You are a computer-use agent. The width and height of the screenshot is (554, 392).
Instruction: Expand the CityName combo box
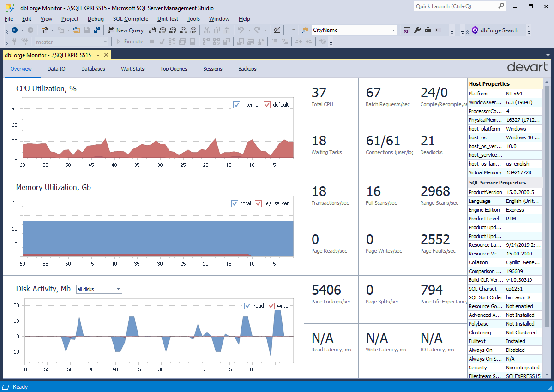[393, 30]
